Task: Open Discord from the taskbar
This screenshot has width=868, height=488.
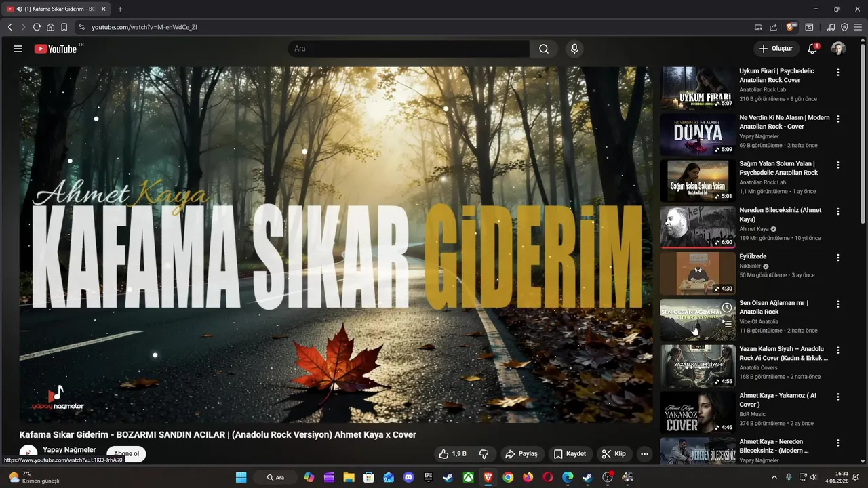Action: click(408, 477)
